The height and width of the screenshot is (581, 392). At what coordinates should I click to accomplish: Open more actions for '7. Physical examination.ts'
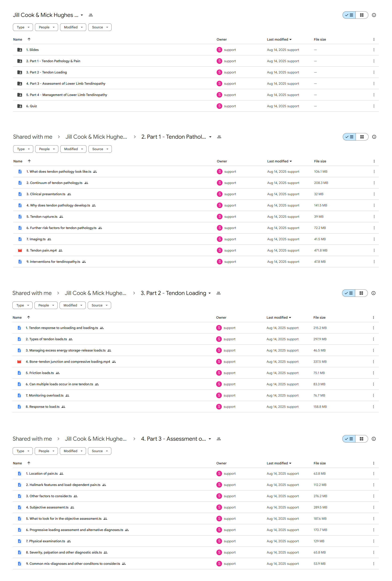(x=373, y=541)
